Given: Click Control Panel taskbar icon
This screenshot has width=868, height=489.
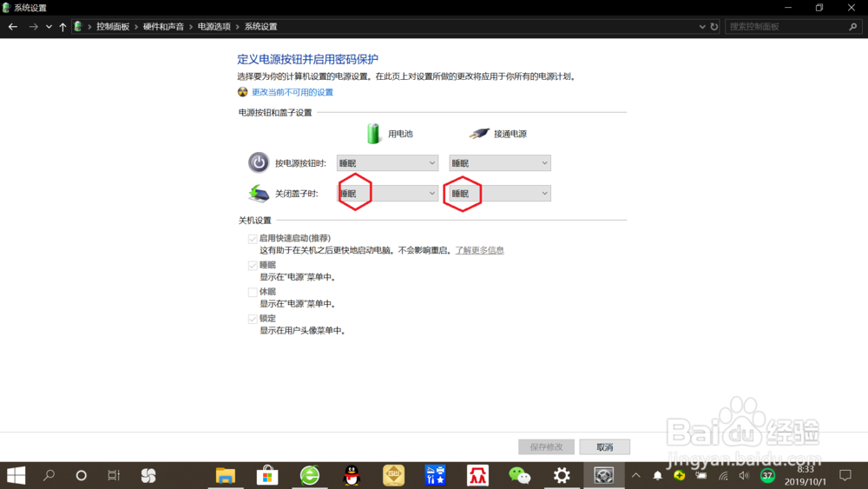Looking at the screenshot, I should (604, 475).
